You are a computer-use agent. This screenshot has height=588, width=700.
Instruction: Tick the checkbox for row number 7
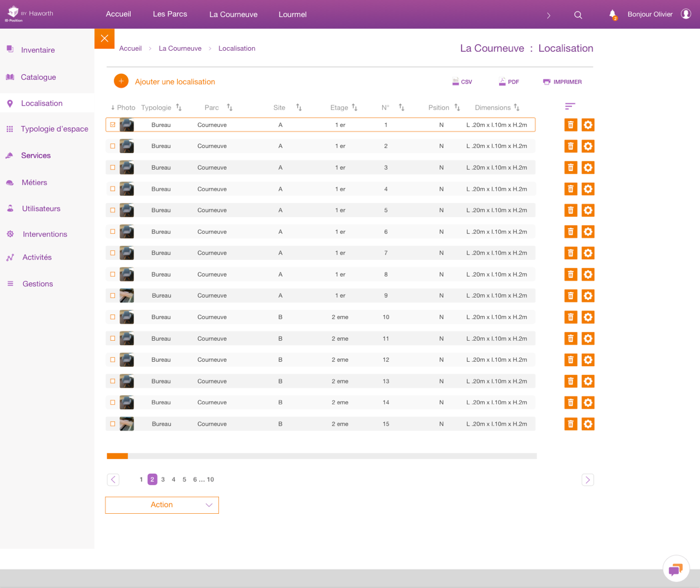point(113,253)
